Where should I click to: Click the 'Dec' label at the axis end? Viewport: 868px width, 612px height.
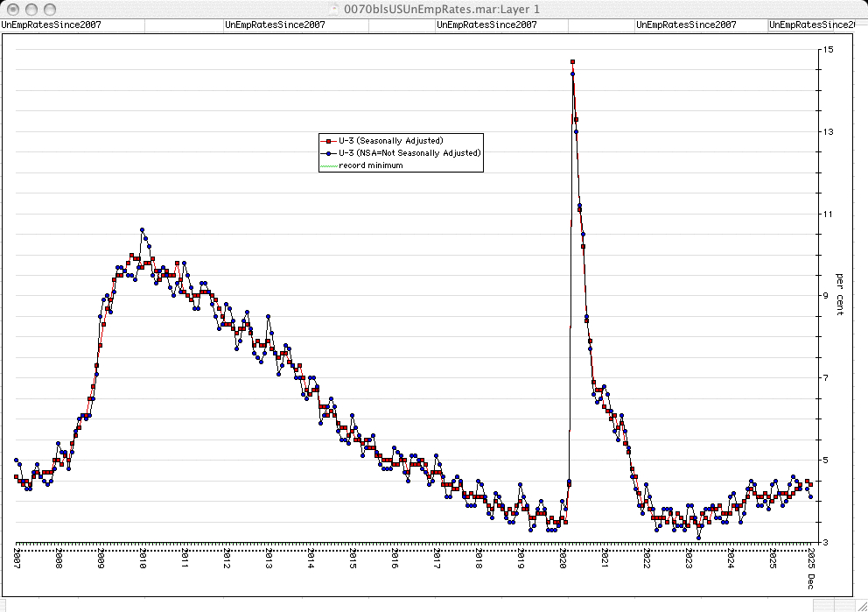(811, 581)
